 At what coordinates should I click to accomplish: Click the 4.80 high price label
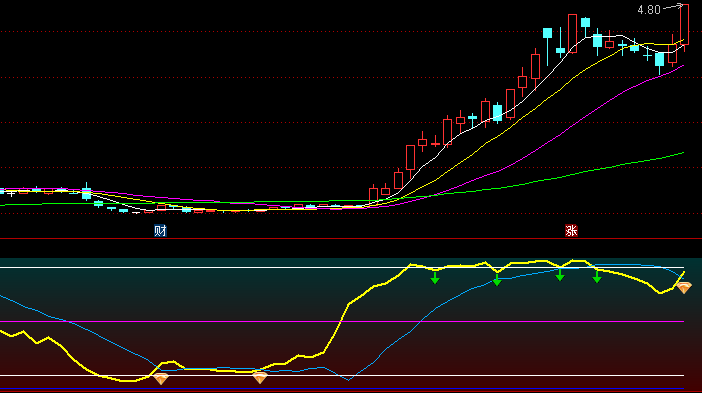(649, 9)
